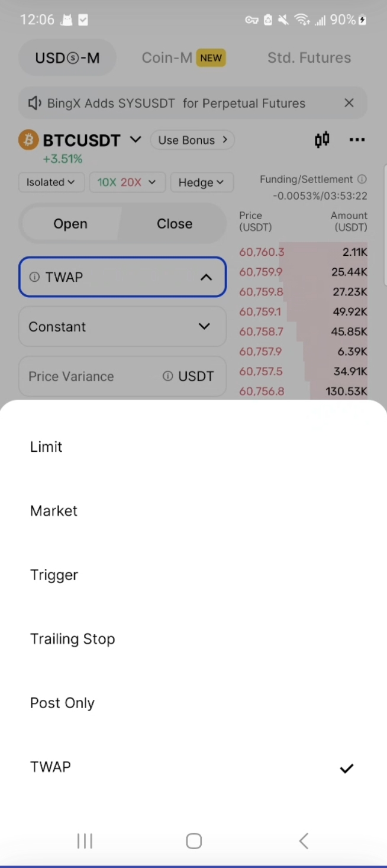Tap the TWAP info icon

click(x=34, y=277)
